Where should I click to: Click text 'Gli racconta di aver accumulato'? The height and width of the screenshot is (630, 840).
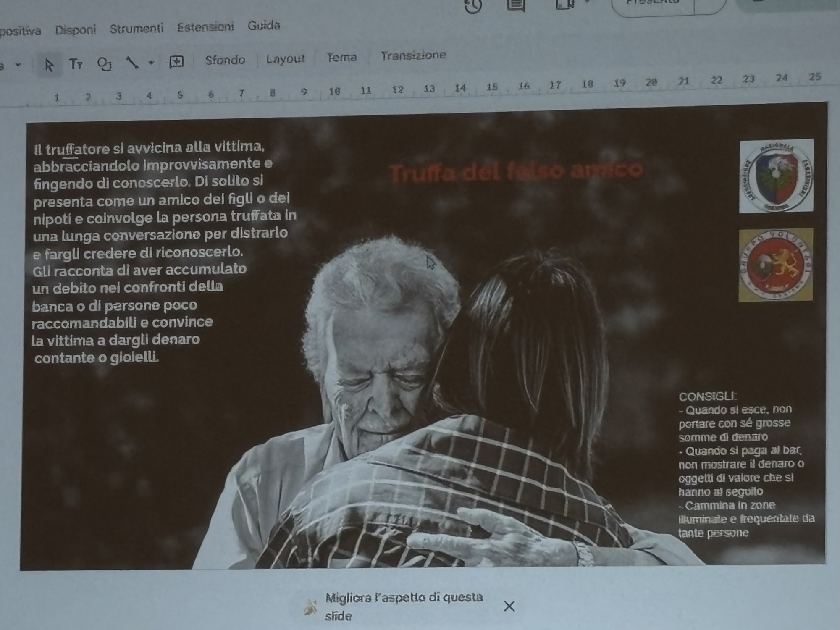pyautogui.click(x=139, y=270)
